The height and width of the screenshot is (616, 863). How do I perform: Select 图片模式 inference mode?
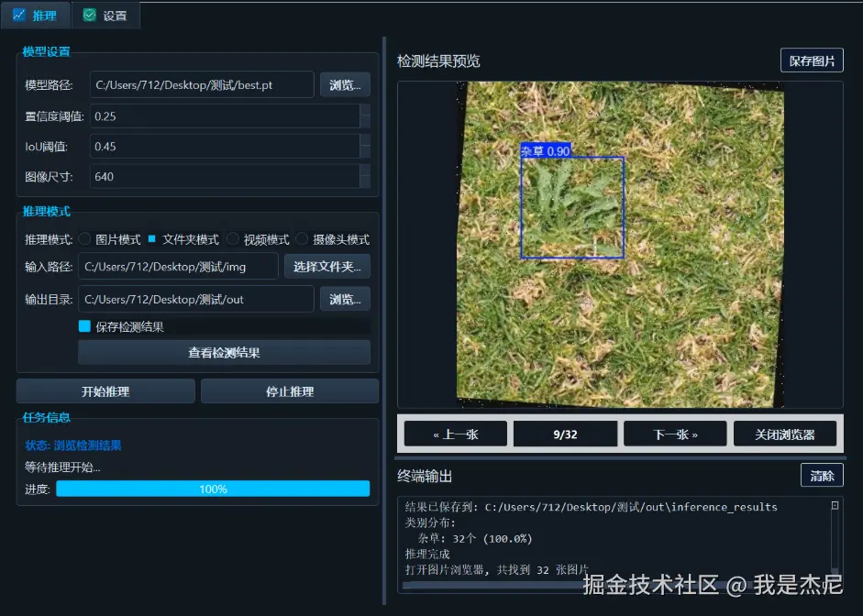pyautogui.click(x=111, y=239)
